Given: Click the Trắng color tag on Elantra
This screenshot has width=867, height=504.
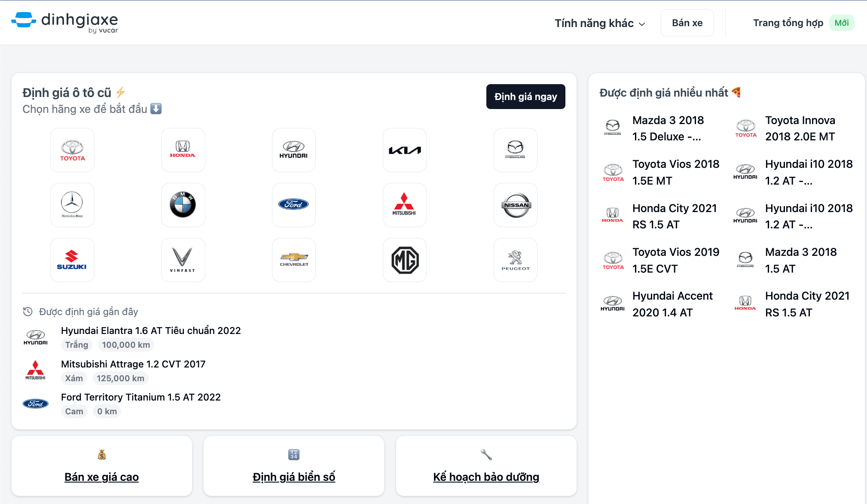Looking at the screenshot, I should [76, 345].
